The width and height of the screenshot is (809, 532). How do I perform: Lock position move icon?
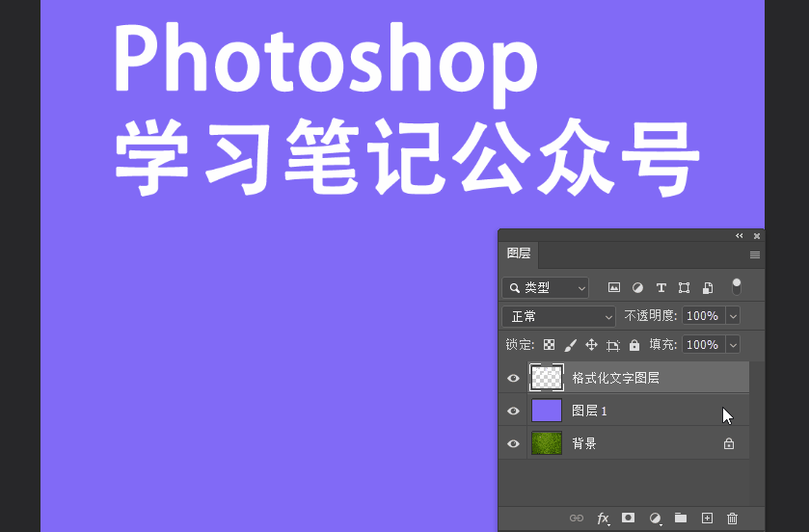591,345
